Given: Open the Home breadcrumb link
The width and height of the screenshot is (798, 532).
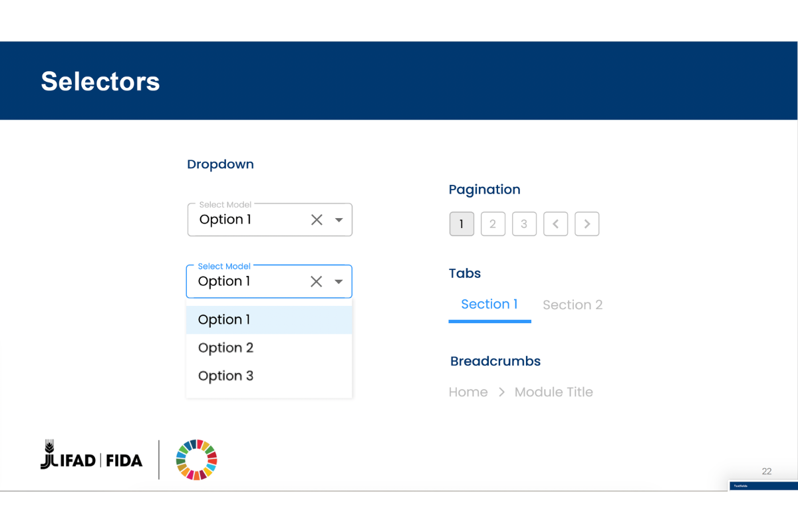Looking at the screenshot, I should click(468, 392).
